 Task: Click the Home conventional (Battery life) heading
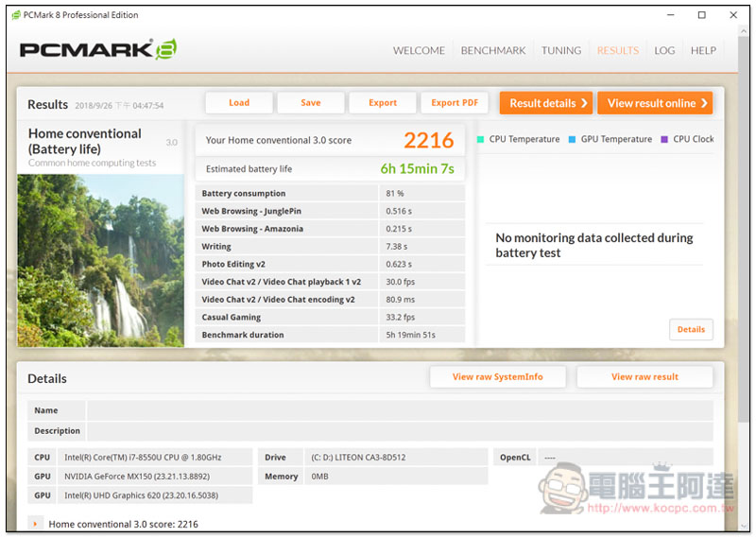coord(85,142)
